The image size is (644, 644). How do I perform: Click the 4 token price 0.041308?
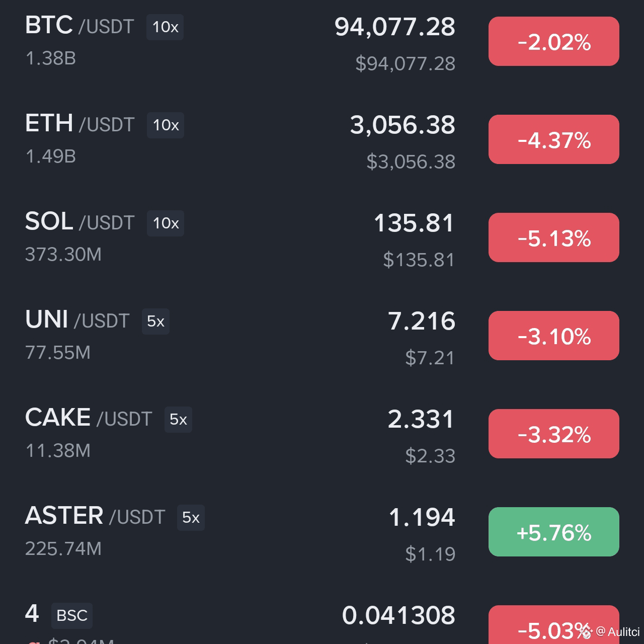(x=398, y=615)
